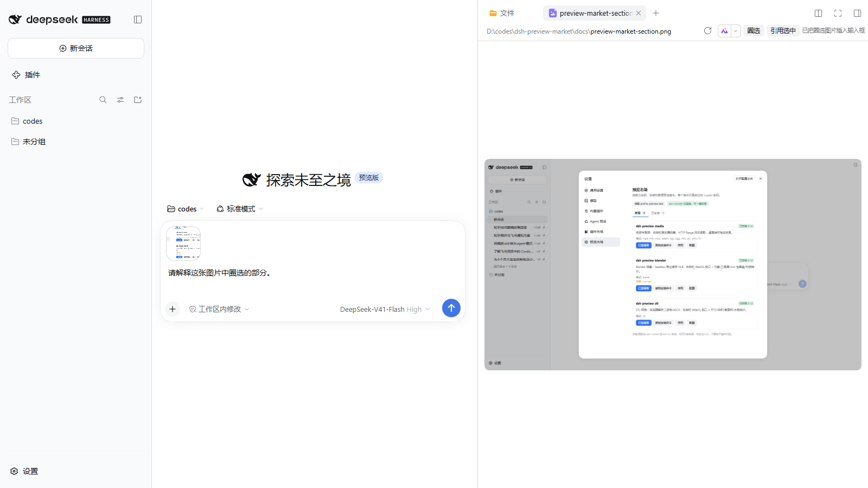Open the 未分组 folder in the sidebar

point(76,142)
